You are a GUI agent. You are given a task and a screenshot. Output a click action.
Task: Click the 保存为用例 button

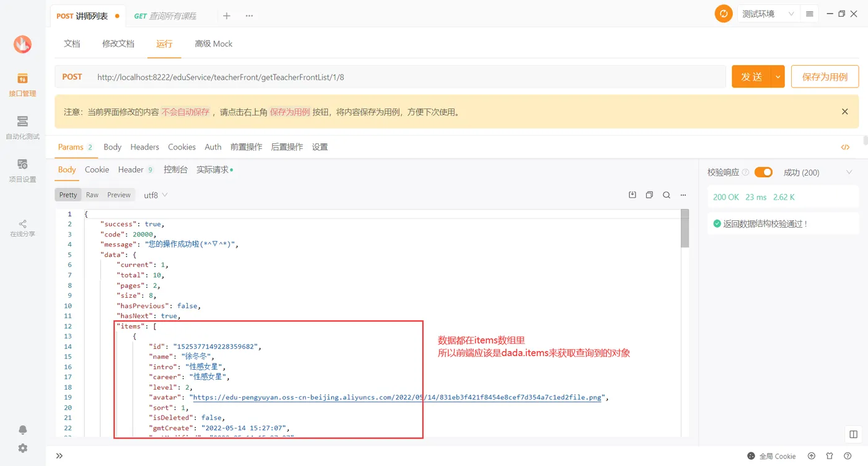[x=825, y=76]
